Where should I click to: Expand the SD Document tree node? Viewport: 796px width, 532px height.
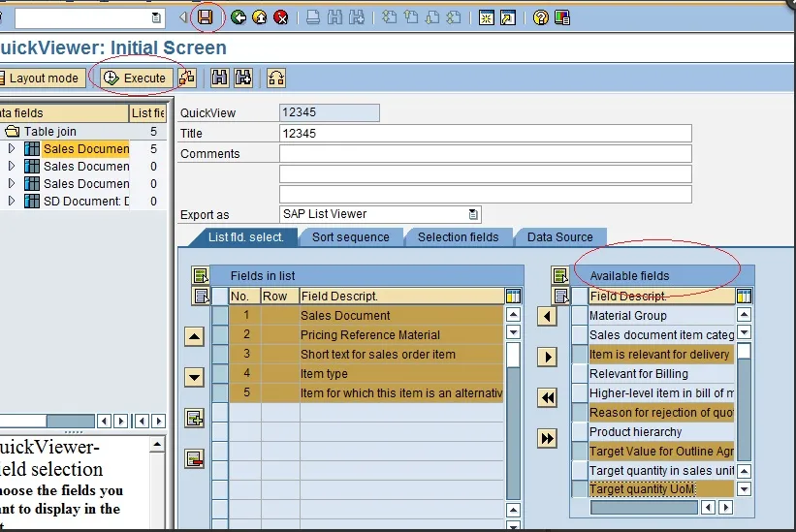coord(12,202)
